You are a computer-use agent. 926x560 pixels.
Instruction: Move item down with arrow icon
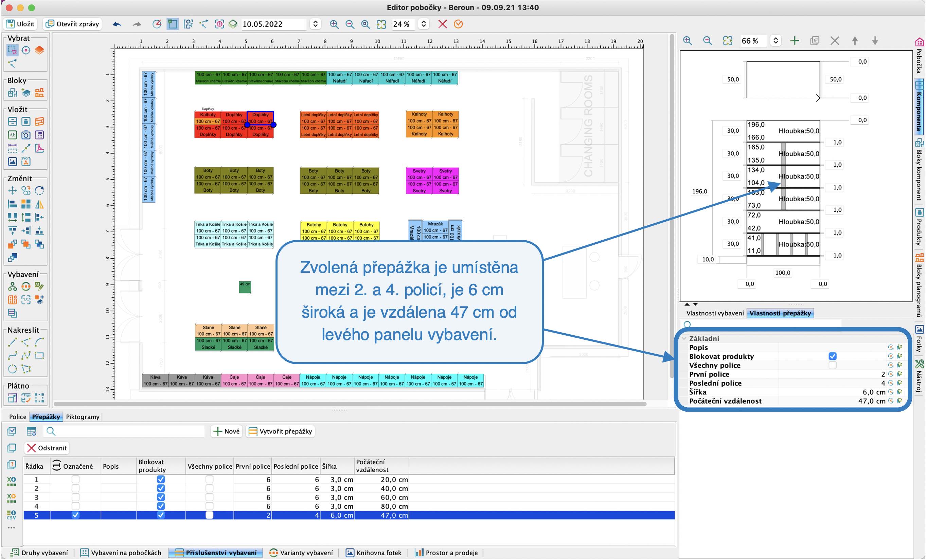point(875,41)
